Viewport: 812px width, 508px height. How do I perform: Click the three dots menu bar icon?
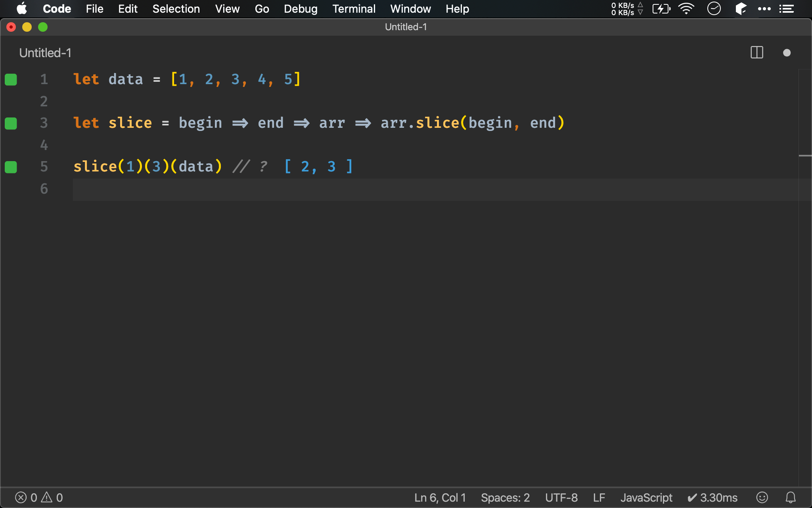click(x=764, y=9)
